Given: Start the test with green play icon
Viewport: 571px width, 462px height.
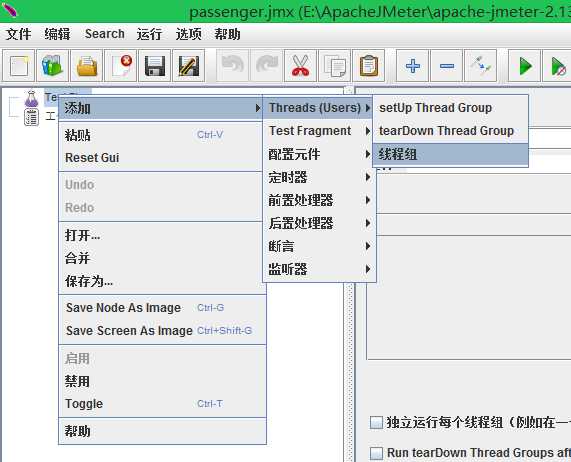Looking at the screenshot, I should point(524,66).
